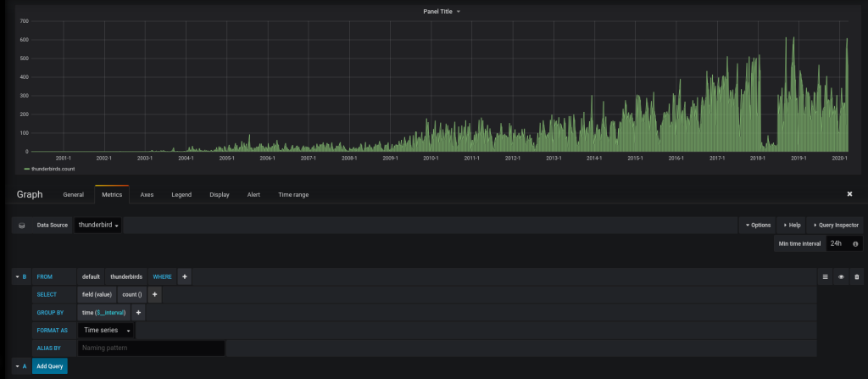The width and height of the screenshot is (868, 379).
Task: Open the query B hamburger menu
Action: [826, 276]
